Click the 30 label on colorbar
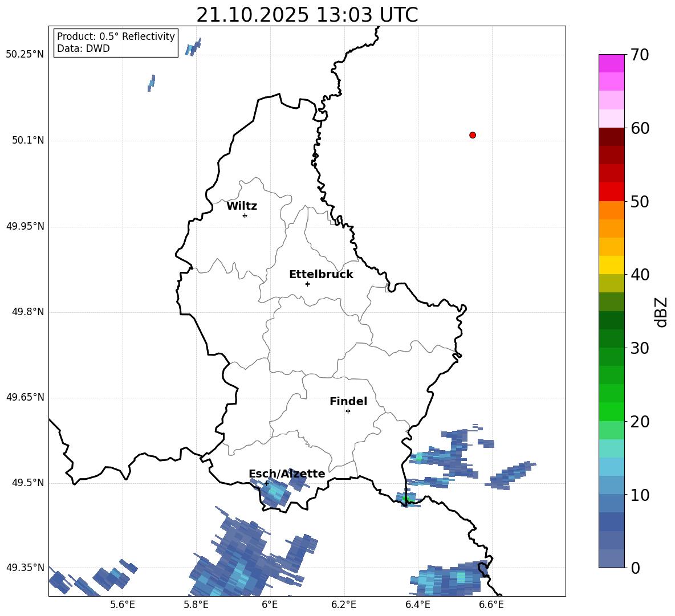The height and width of the screenshot is (616, 675). (640, 348)
